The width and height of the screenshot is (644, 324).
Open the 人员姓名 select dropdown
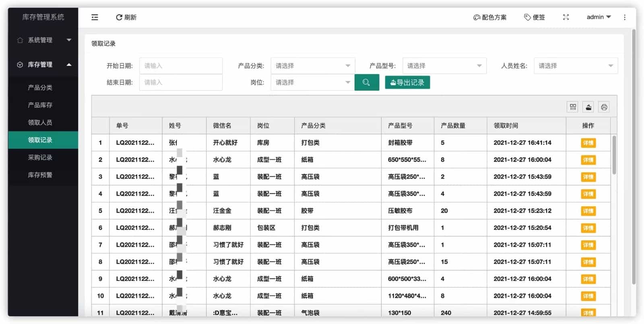[576, 66]
